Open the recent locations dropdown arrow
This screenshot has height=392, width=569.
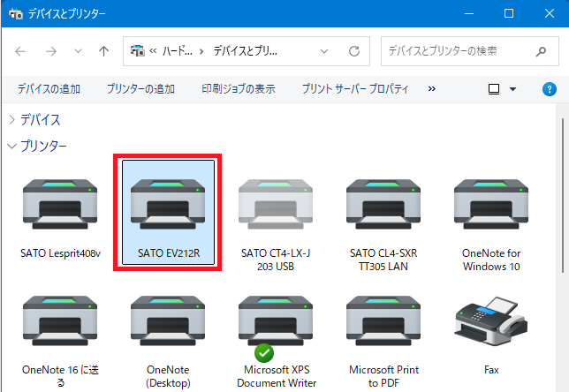(78, 51)
